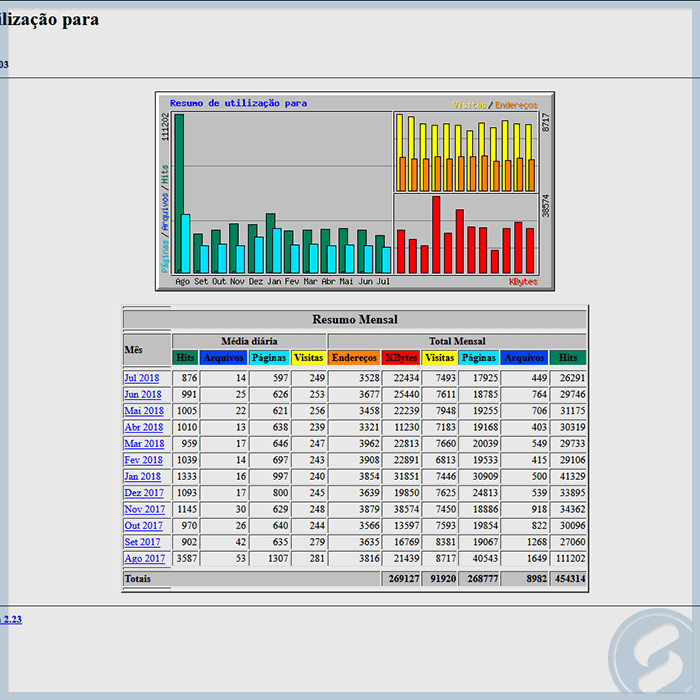Open the Mai 2018 monthly report link
The height and width of the screenshot is (700, 700).
click(x=144, y=411)
